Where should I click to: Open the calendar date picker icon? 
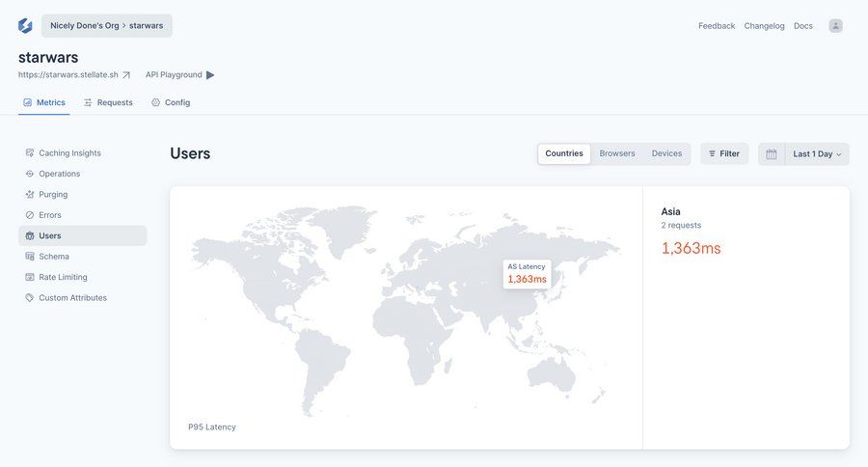click(x=772, y=154)
